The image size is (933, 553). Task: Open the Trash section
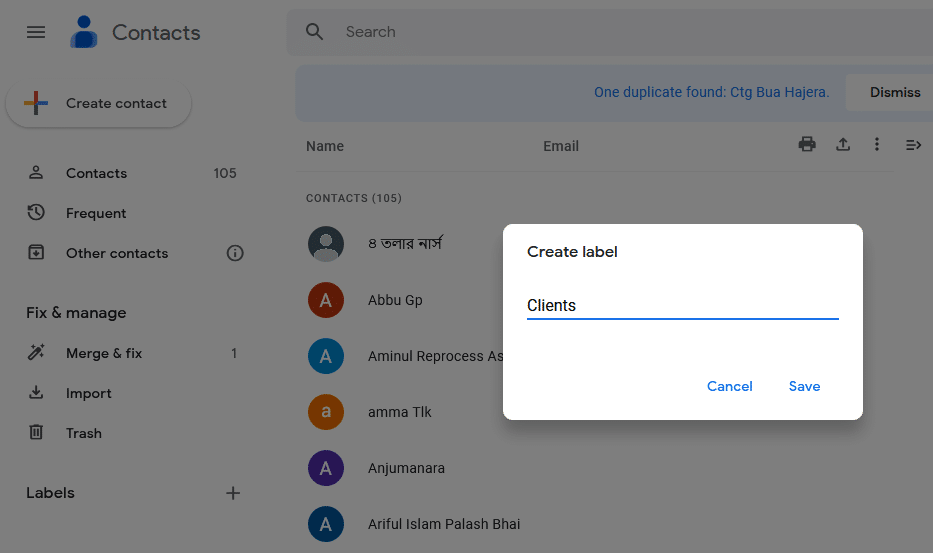click(83, 433)
